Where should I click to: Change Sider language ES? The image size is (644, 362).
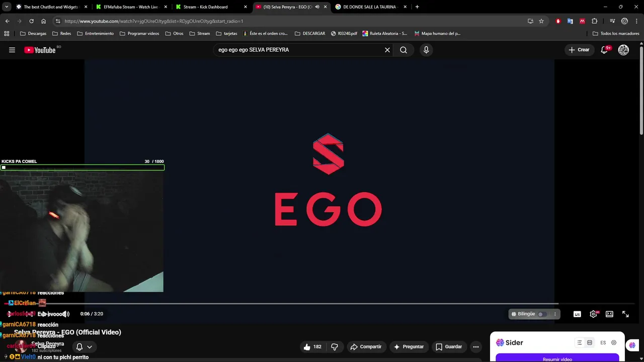pyautogui.click(x=603, y=342)
